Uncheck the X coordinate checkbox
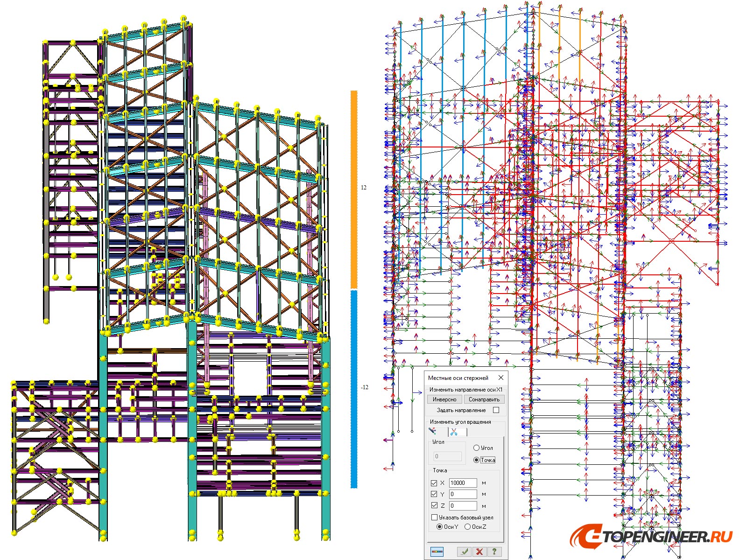This screenshot has width=747, height=560. [x=434, y=483]
